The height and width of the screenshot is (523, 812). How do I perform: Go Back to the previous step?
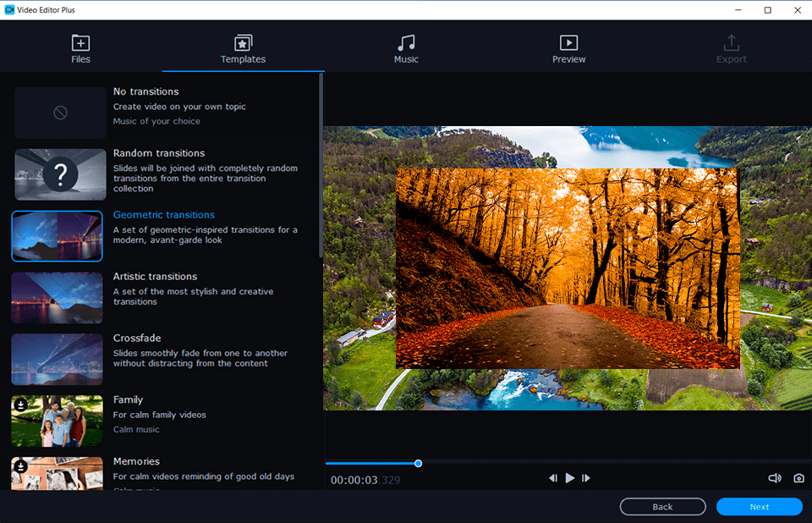[662, 506]
